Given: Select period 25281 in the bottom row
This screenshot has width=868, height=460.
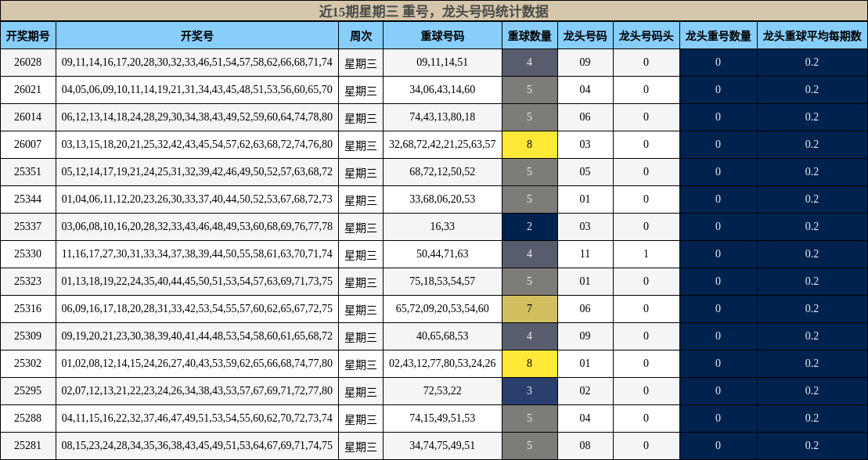Looking at the screenshot, I should pos(29,445).
